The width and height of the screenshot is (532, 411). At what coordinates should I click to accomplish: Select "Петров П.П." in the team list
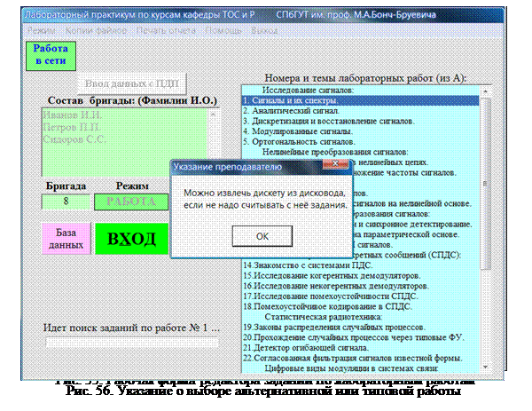[72, 127]
